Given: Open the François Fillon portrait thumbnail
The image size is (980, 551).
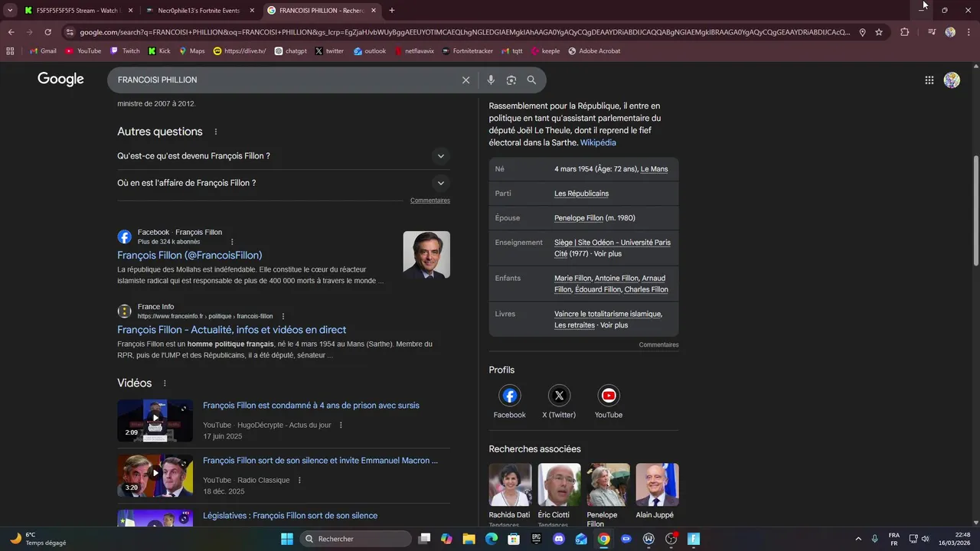Looking at the screenshot, I should pyautogui.click(x=426, y=255).
